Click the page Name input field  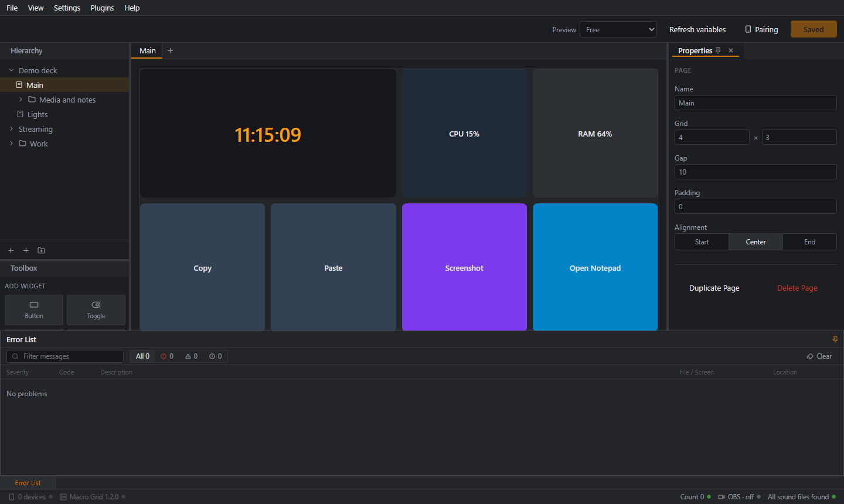tap(755, 103)
